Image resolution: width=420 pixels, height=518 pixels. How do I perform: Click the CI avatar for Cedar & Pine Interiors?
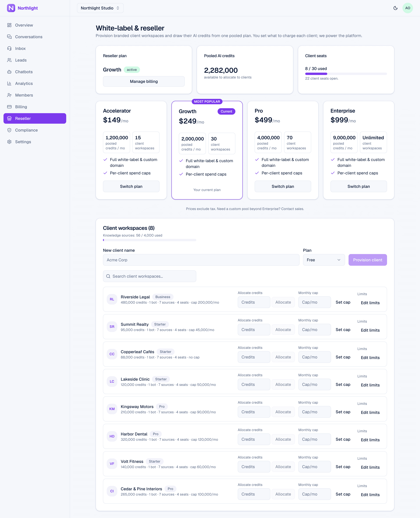112,491
